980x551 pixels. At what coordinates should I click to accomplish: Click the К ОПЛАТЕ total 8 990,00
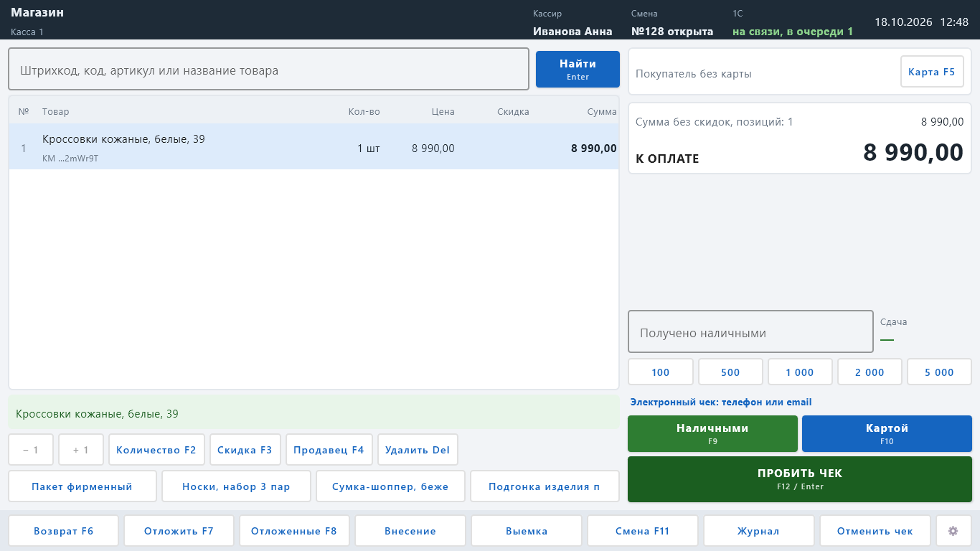[x=913, y=153]
